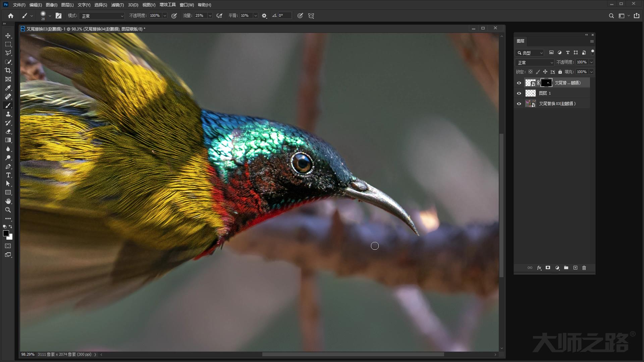Select the Clone Stamp tool
Screen dimensions: 644x362
point(8,114)
